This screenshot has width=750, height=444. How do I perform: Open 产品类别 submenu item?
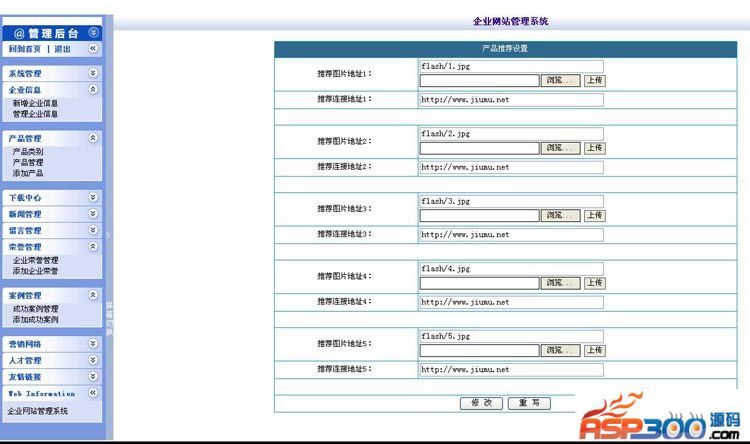click(28, 152)
